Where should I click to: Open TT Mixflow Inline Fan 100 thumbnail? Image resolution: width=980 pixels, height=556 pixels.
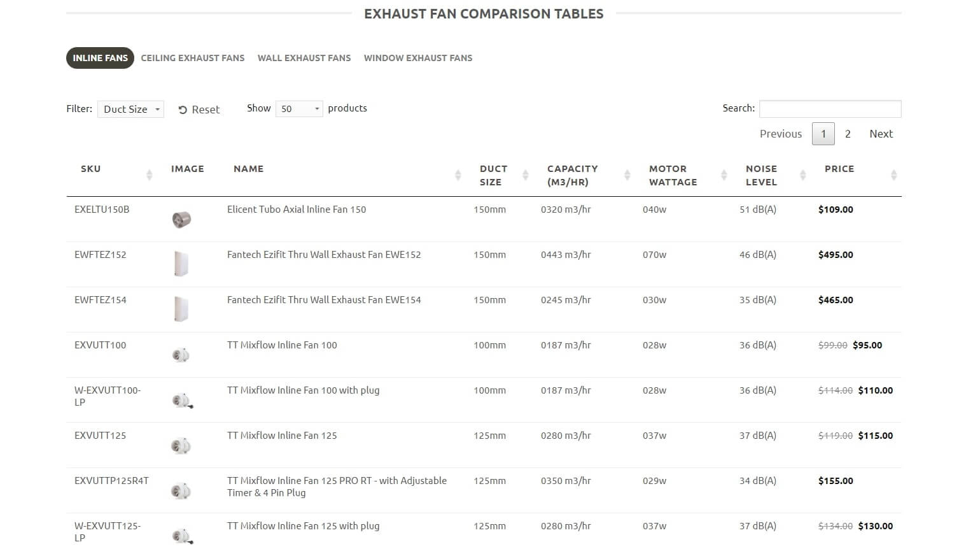(181, 355)
